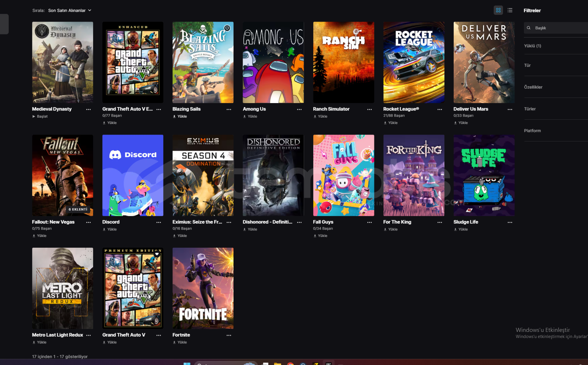Open Chrome from the taskbar
This screenshot has height=365, width=588.
[290, 364]
